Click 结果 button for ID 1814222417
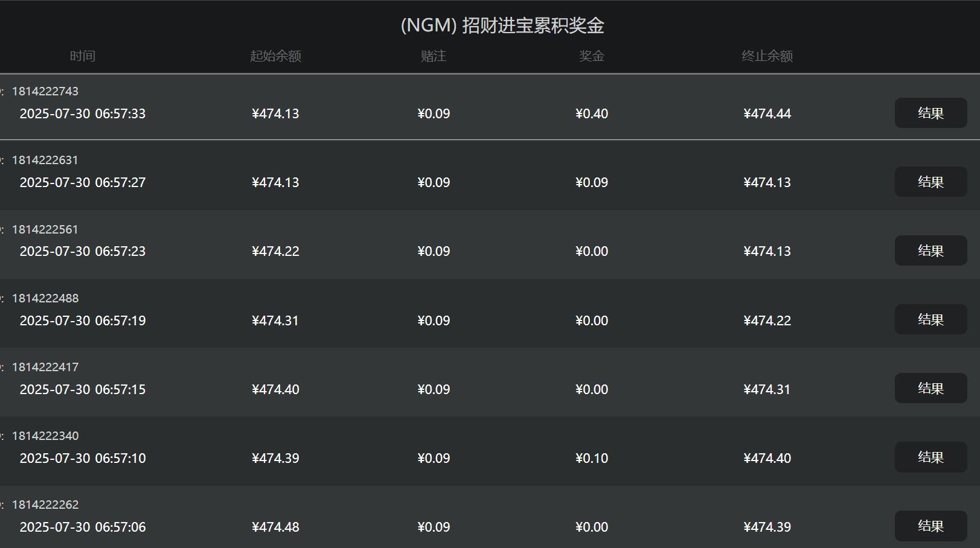 point(930,388)
